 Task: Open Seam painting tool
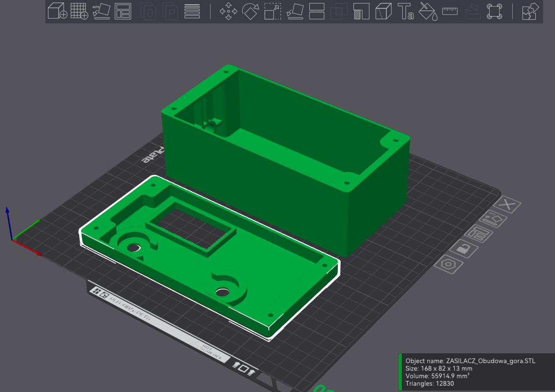click(x=383, y=11)
